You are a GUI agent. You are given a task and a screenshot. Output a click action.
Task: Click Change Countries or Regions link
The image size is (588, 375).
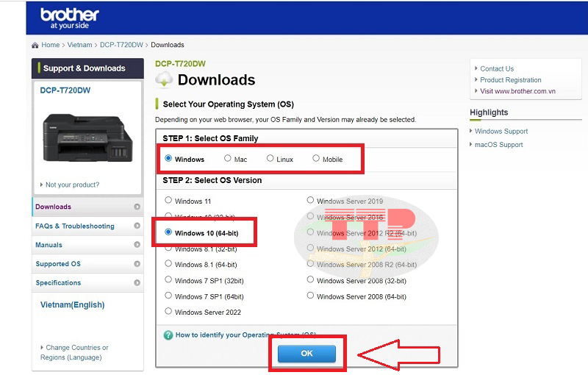tap(74, 352)
